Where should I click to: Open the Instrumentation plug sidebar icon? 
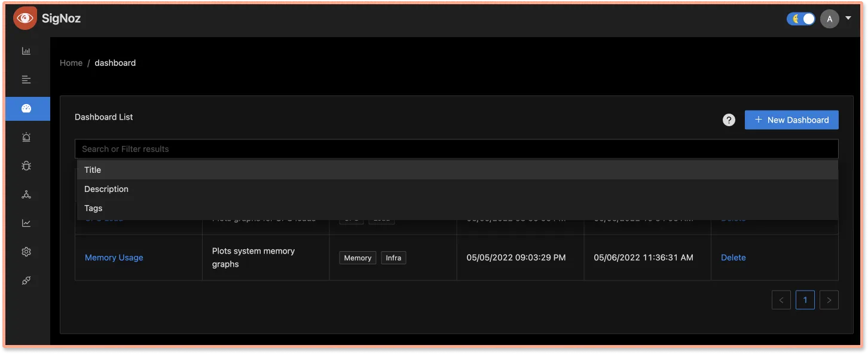(26, 280)
